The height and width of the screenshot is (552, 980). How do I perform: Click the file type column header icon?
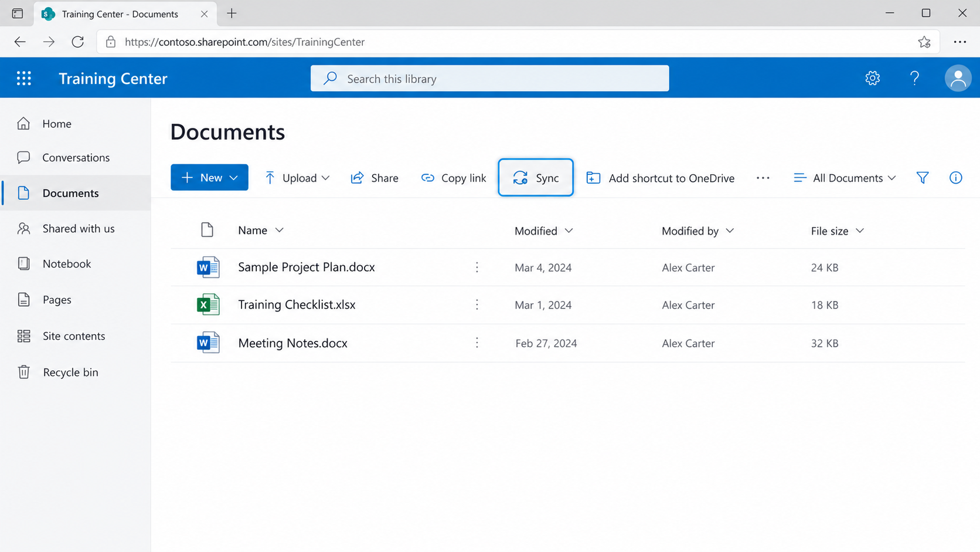point(207,230)
